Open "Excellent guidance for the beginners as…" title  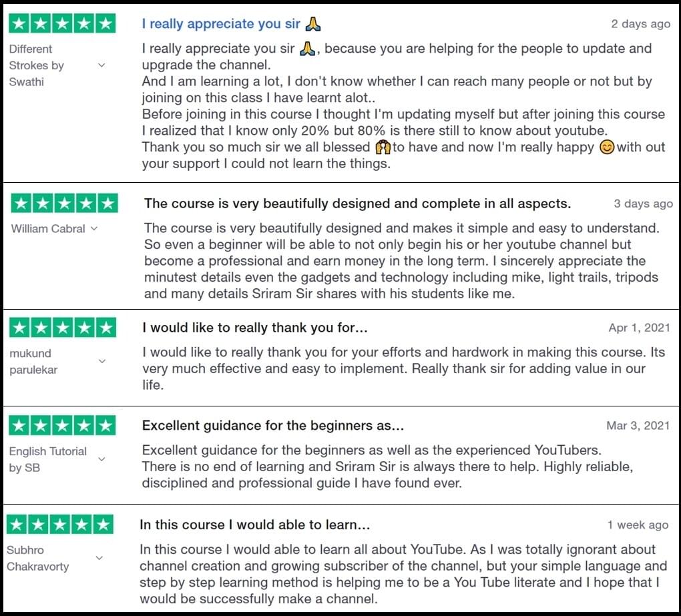pos(273,425)
